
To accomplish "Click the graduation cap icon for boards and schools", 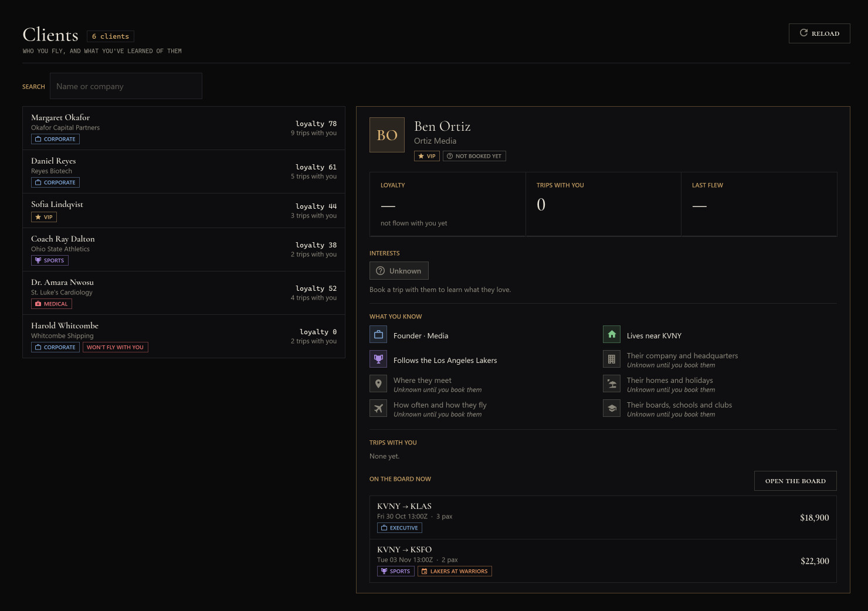I will [x=612, y=408].
